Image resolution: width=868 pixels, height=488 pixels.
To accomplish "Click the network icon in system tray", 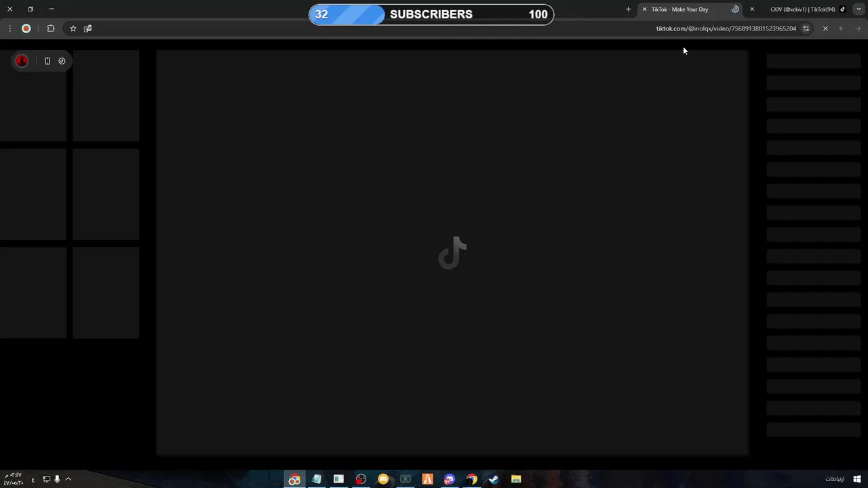I will point(46,479).
